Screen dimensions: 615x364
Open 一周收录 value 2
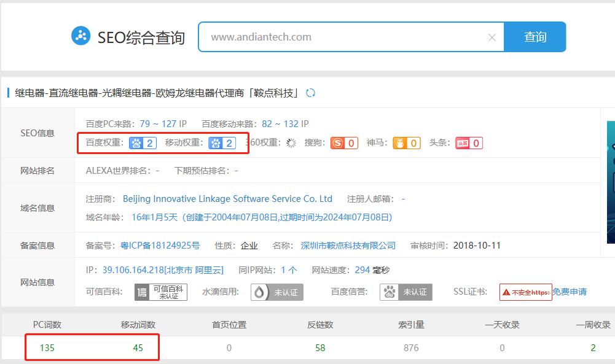(x=593, y=348)
